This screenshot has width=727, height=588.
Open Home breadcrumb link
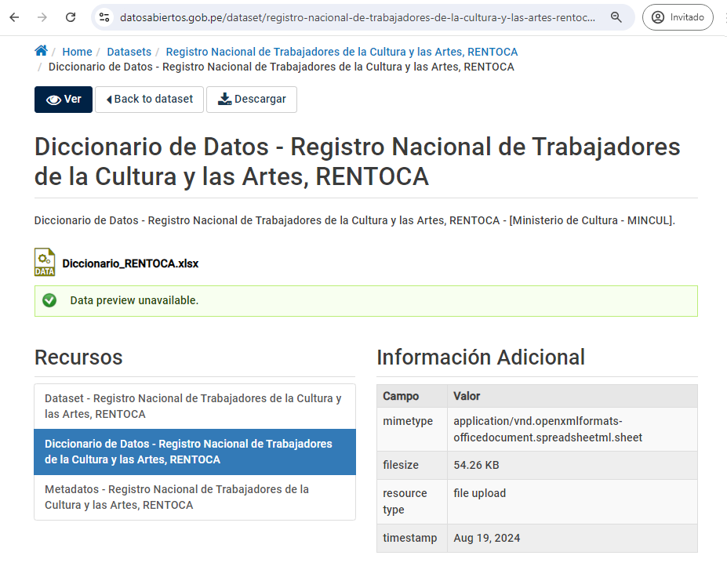click(77, 52)
